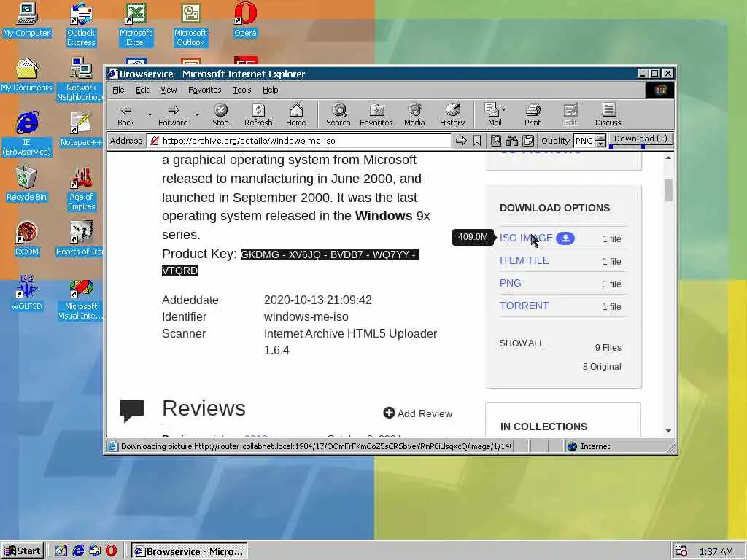
Task: Click the ISO IMAGE download link
Action: [x=526, y=238]
